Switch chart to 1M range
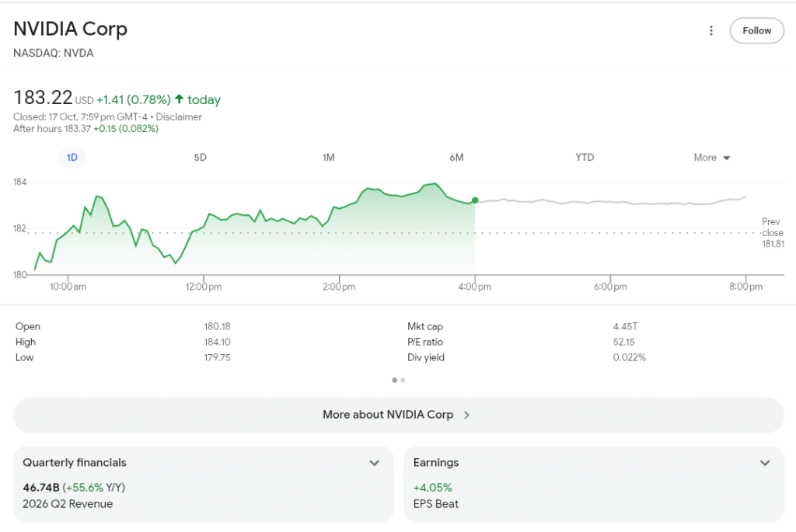 [328, 158]
